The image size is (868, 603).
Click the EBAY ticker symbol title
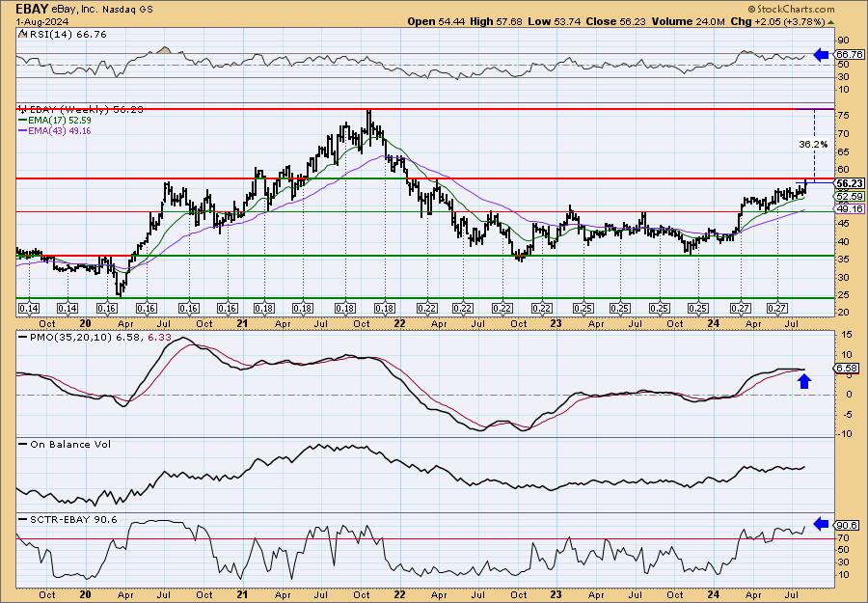pos(30,9)
